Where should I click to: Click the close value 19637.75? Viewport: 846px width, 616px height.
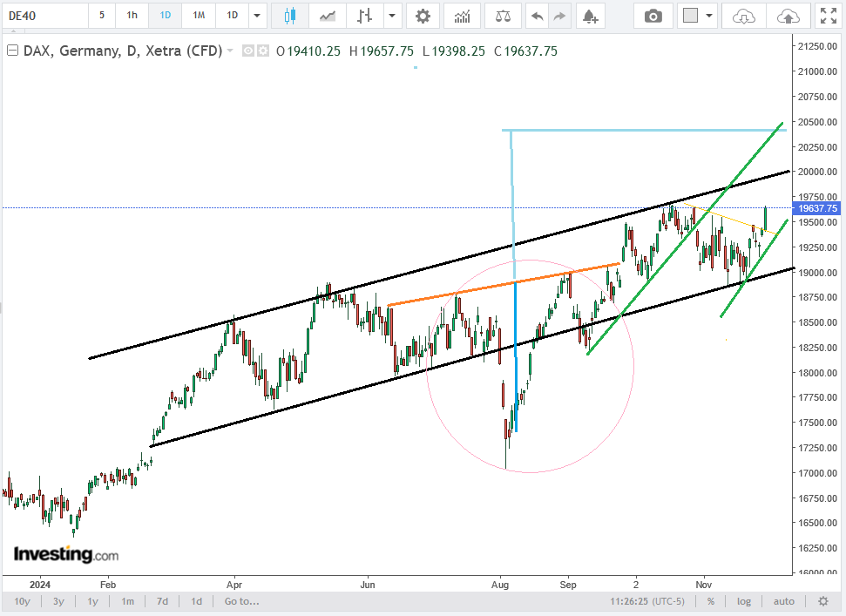531,51
